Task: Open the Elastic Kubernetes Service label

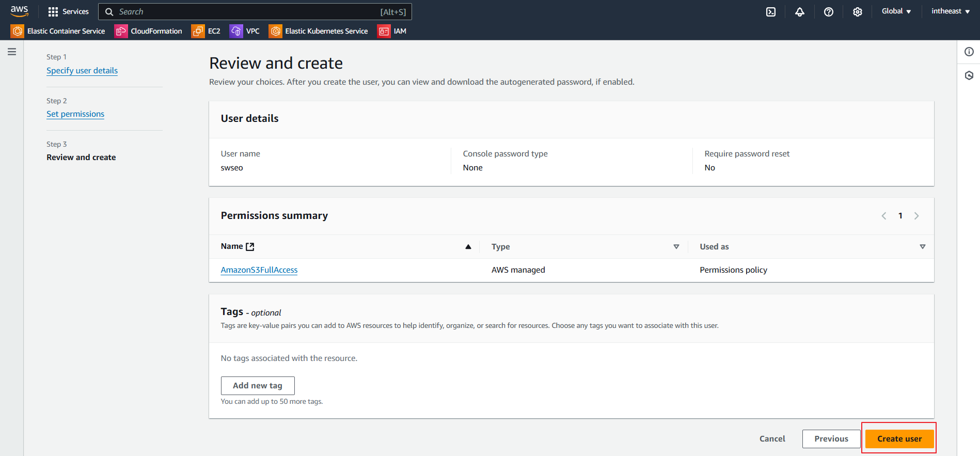Action: [x=326, y=31]
